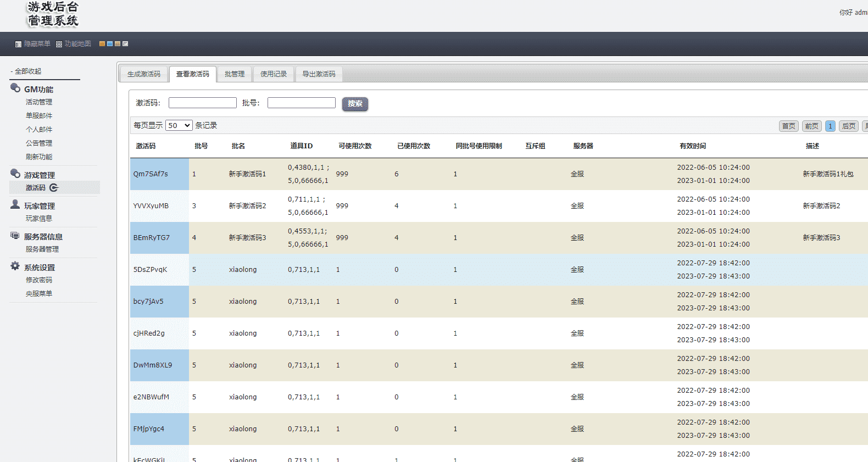Go to 首页 first page
868x462 pixels.
click(x=789, y=126)
